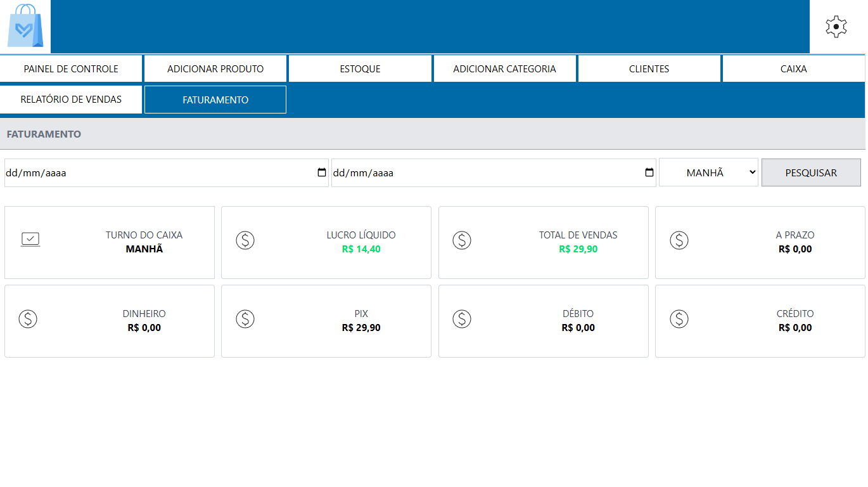Image resolution: width=868 pixels, height=487 pixels.
Task: Navigate to the Clientes tab
Action: 649,69
